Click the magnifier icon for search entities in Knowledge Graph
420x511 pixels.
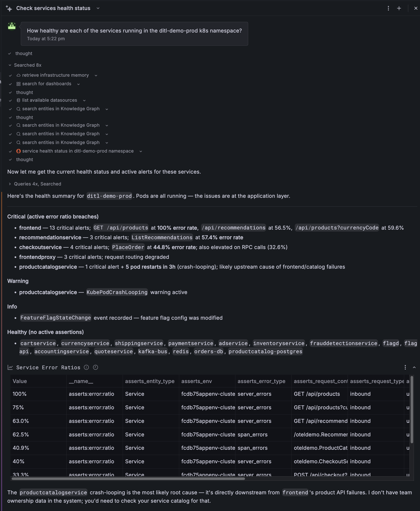pos(19,109)
